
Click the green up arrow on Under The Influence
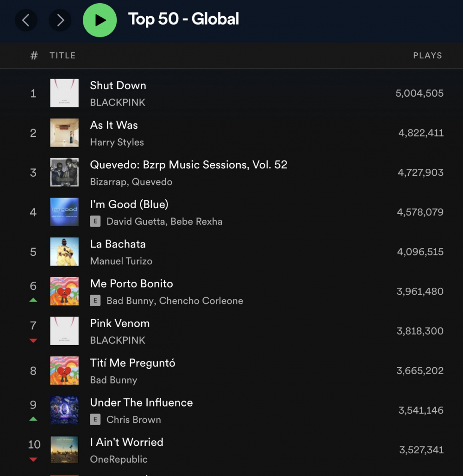click(x=33, y=419)
